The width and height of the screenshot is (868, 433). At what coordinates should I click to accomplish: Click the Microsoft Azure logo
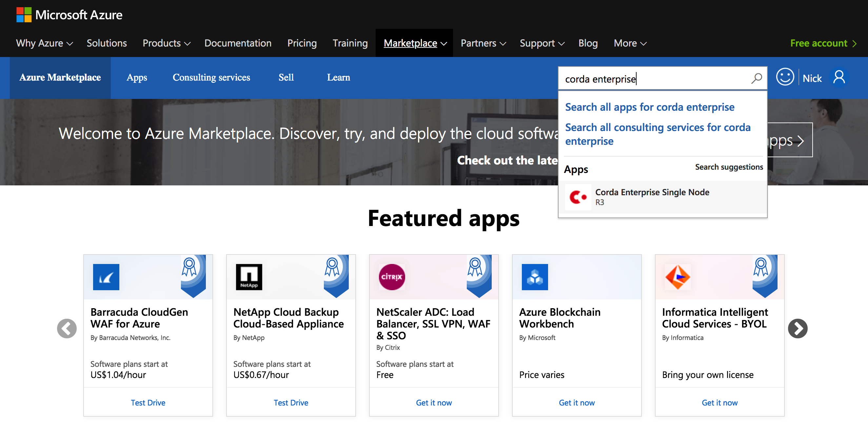tap(69, 14)
